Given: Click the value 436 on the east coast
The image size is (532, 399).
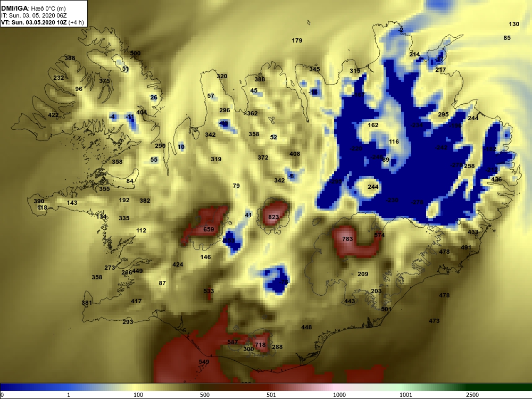Looking at the screenshot, I should point(496,179).
